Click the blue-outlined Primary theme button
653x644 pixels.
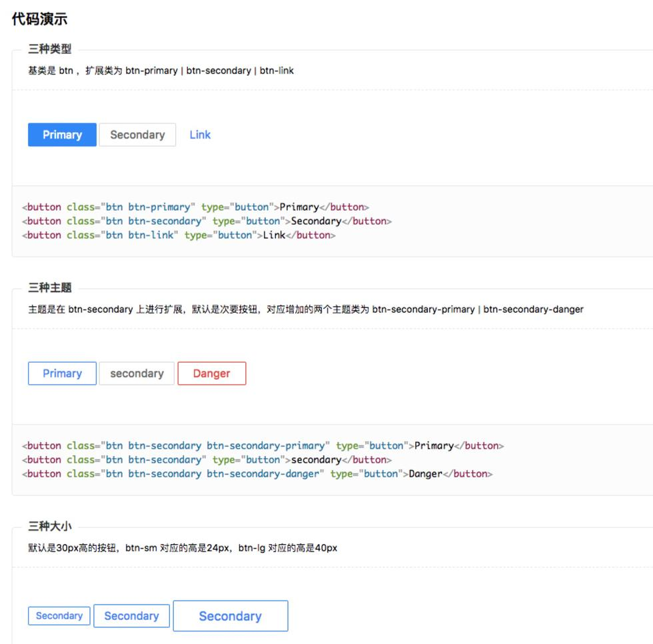coord(62,373)
